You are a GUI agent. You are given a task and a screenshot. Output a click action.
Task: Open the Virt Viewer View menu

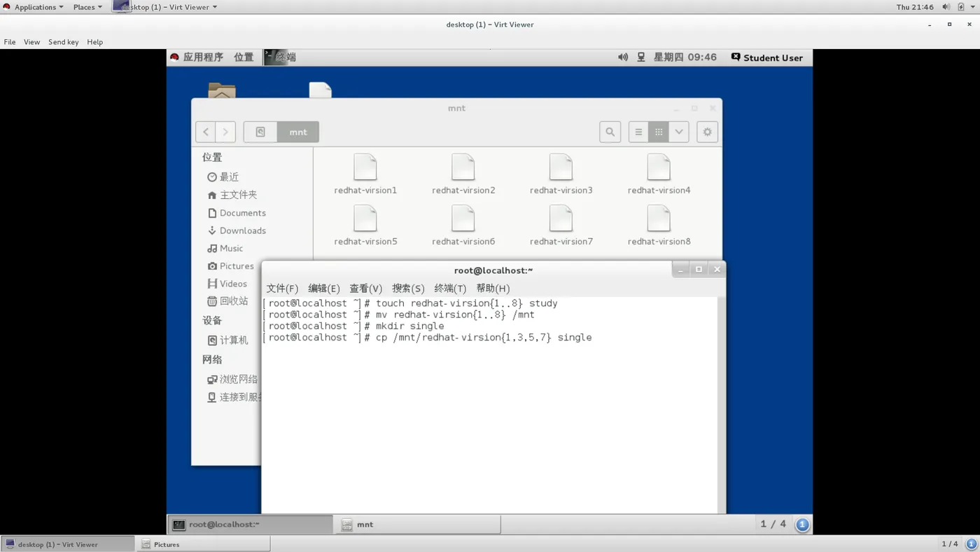pos(32,42)
